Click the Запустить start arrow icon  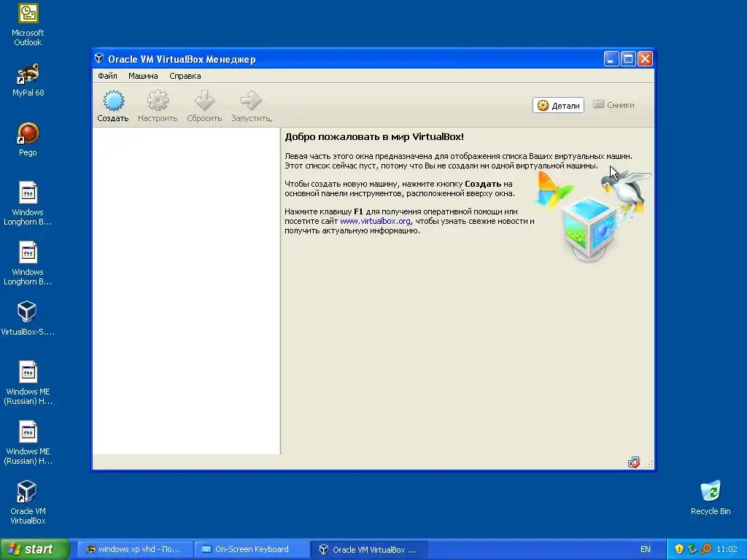click(250, 101)
